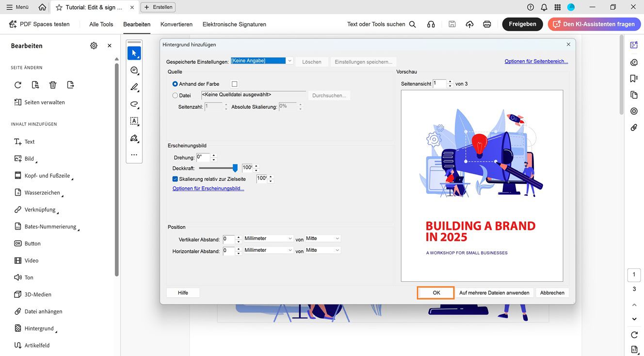The width and height of the screenshot is (644, 356).
Task: Click the rotate page icon
Action: click(x=18, y=85)
